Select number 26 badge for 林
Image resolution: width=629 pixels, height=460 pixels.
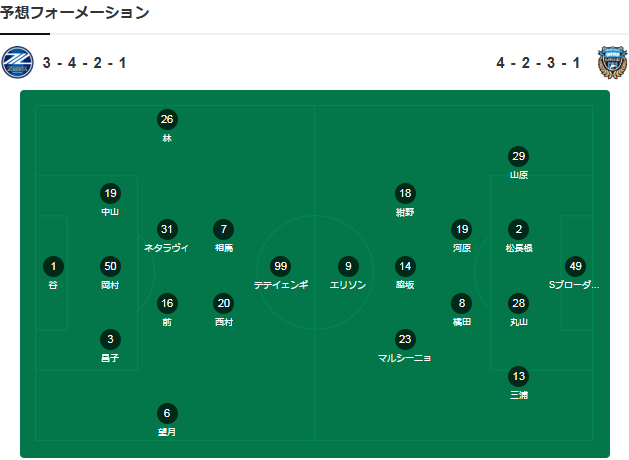click(x=167, y=119)
